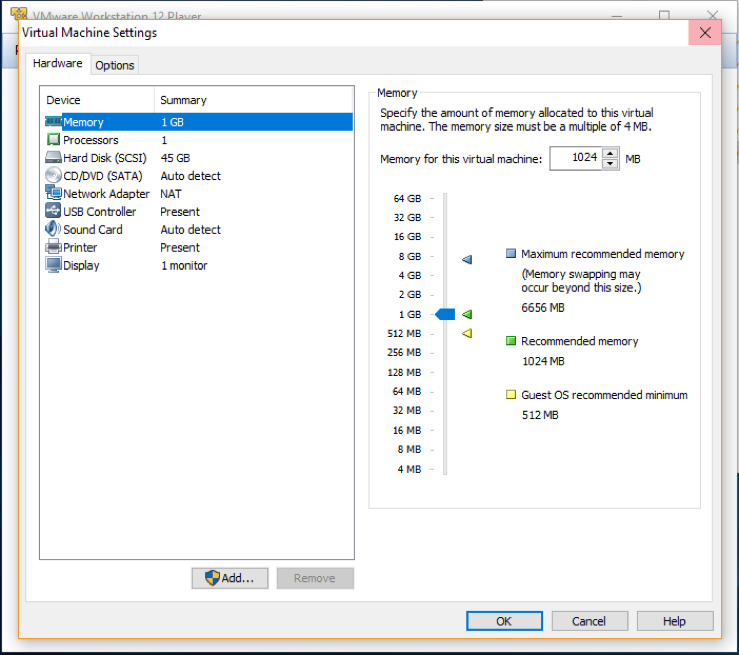Click the USB Controller icon
The width and height of the screenshot is (739, 655).
click(53, 212)
